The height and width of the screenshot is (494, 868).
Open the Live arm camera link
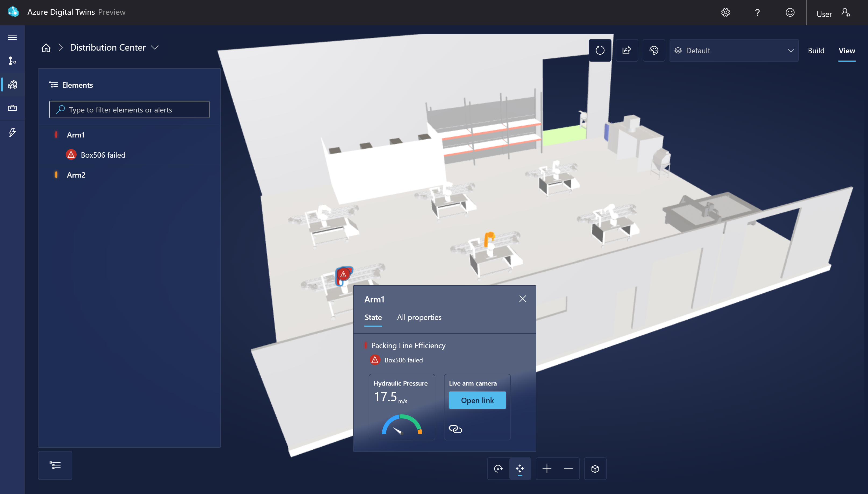point(477,400)
